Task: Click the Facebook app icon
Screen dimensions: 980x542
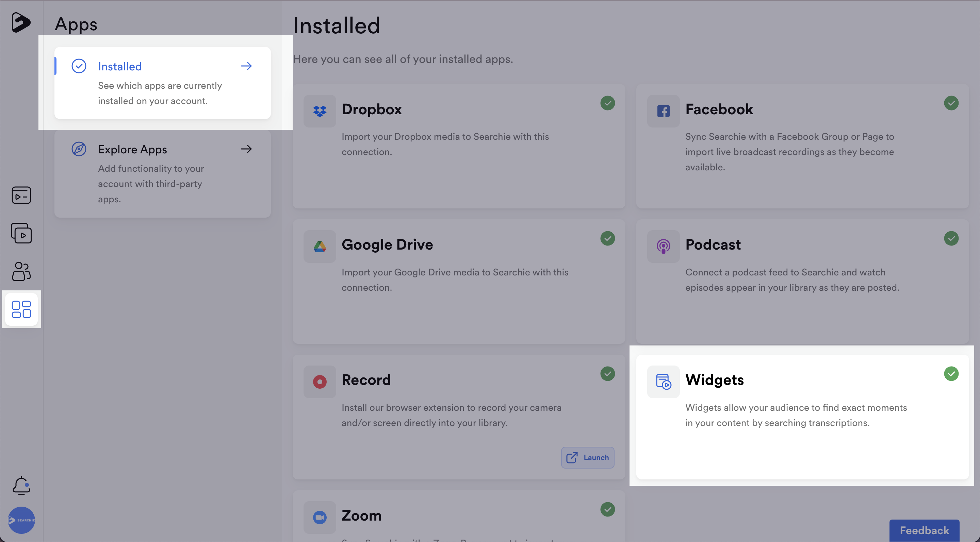Action: [664, 111]
